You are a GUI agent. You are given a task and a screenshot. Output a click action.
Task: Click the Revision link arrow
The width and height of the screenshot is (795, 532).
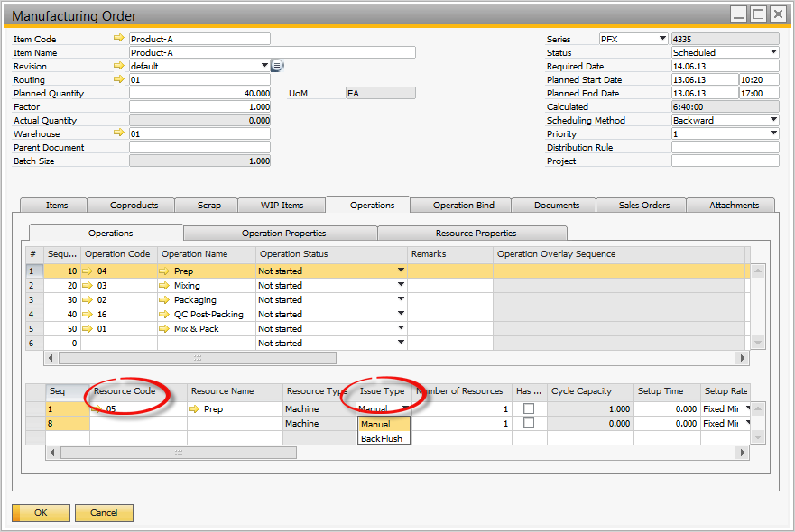coord(118,65)
